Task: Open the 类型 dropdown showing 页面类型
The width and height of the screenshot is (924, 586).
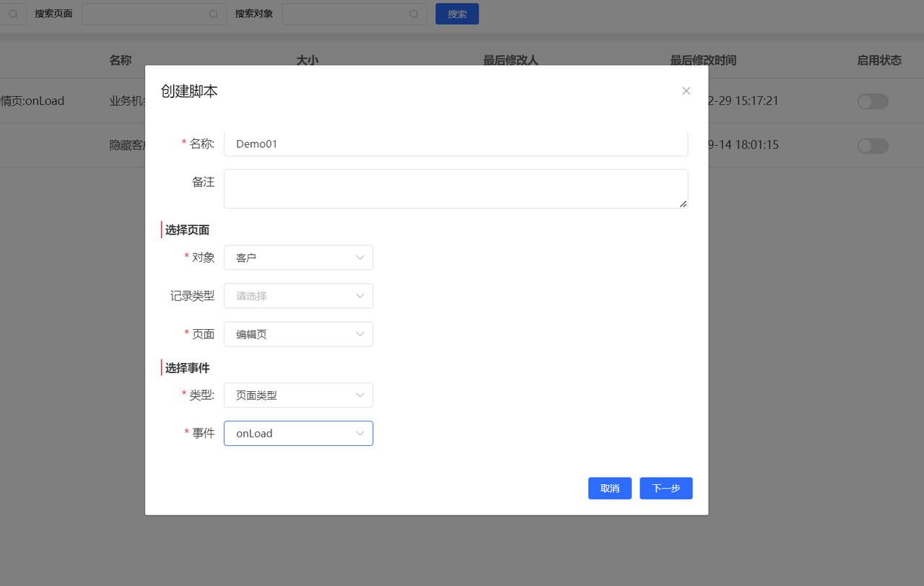Action: click(x=297, y=395)
